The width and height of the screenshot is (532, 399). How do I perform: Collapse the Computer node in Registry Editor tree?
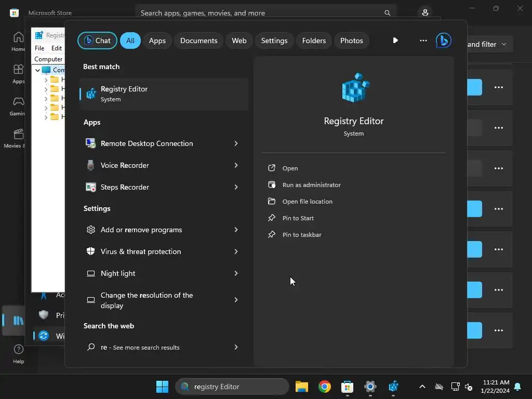37,70
